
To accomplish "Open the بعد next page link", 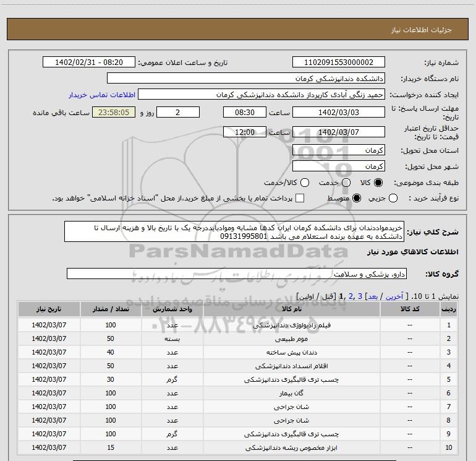I will tap(373, 296).
